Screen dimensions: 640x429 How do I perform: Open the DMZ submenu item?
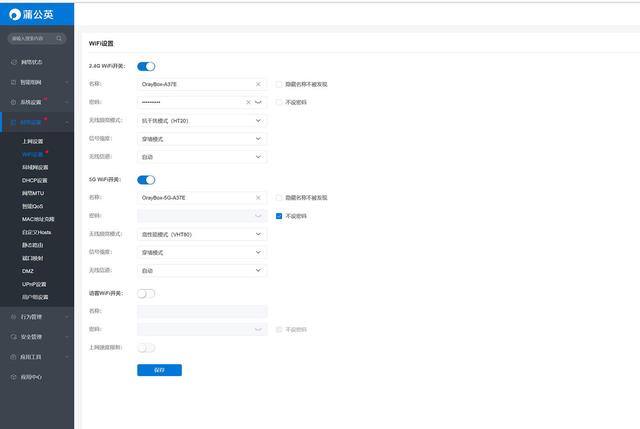(28, 271)
